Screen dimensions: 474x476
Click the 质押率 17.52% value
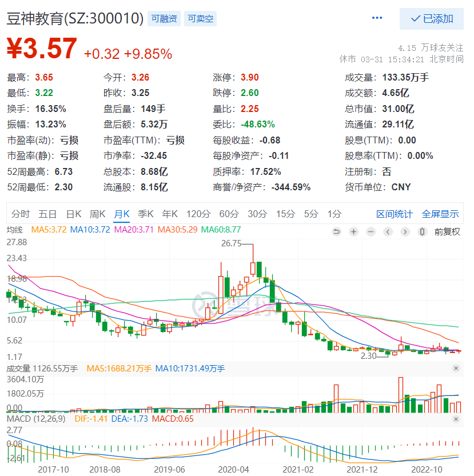[x=266, y=172]
